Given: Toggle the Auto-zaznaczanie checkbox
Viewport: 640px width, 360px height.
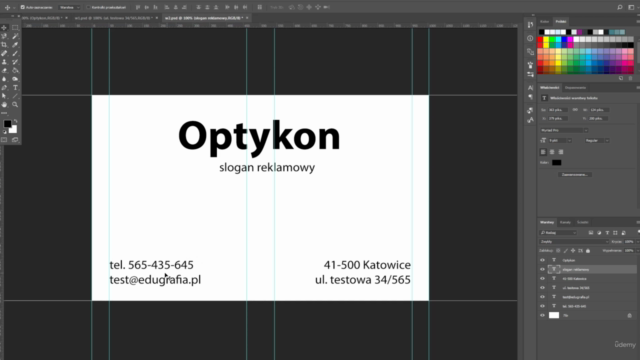Looking at the screenshot, I should point(22,7).
